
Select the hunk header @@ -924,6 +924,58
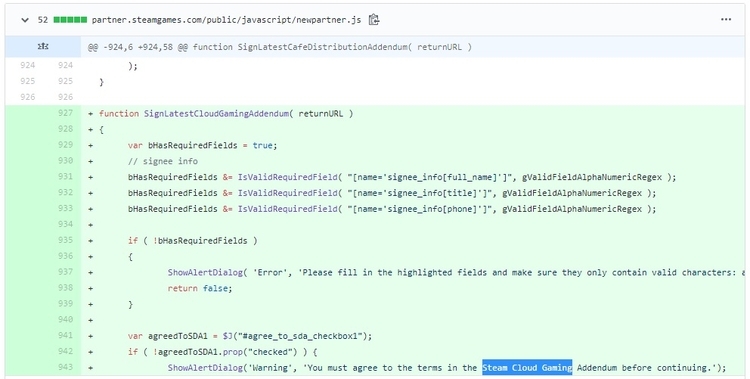[x=280, y=47]
